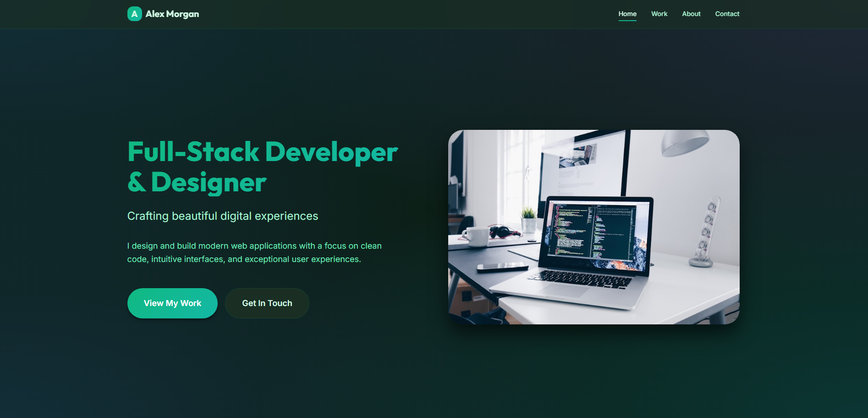The image size is (868, 418).
Task: Open the Contact nav link
Action: click(x=727, y=14)
